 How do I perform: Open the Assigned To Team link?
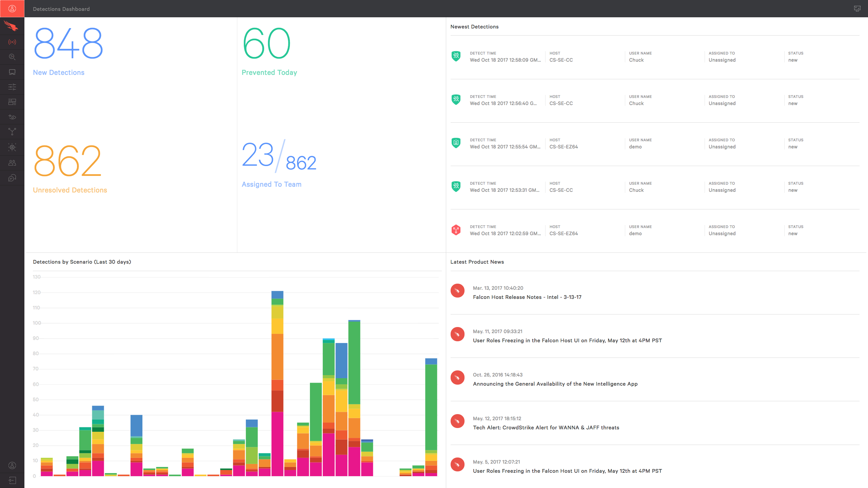coord(272,184)
